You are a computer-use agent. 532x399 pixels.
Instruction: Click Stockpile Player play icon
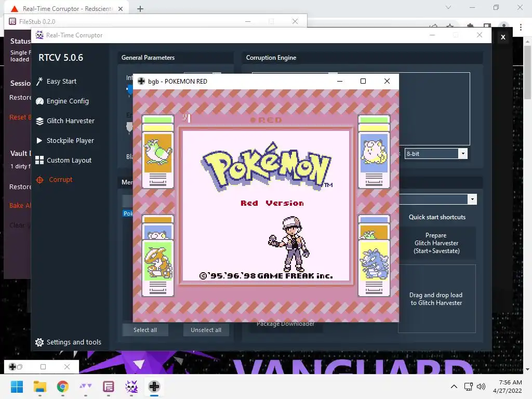(x=39, y=140)
